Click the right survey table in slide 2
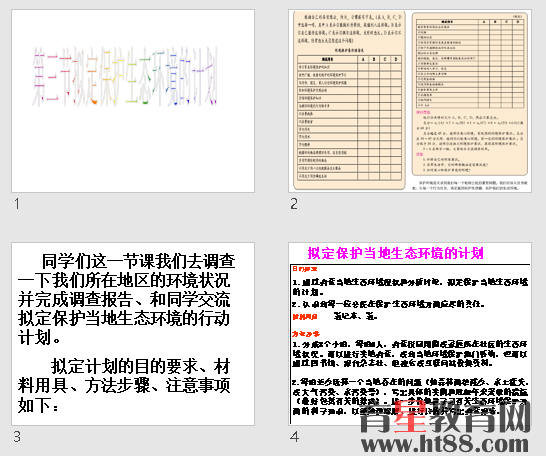This screenshot has width=546, height=456. pyautogui.click(x=470, y=63)
